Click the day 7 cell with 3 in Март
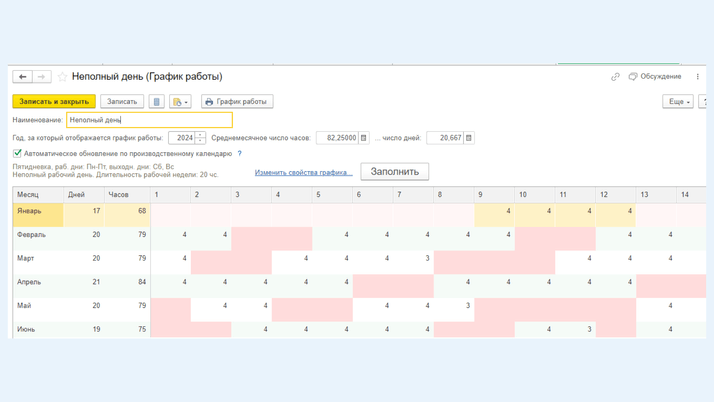The image size is (714, 402). click(x=413, y=262)
